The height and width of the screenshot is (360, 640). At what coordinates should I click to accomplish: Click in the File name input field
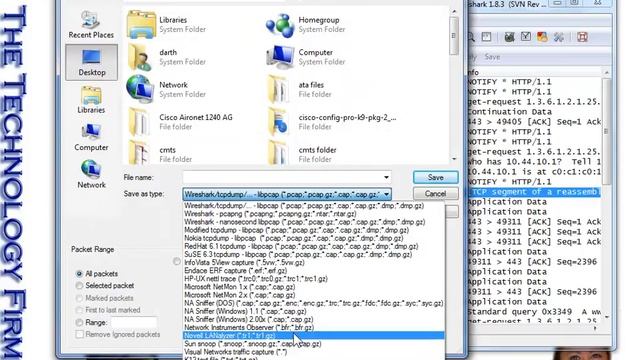[x=282, y=178]
